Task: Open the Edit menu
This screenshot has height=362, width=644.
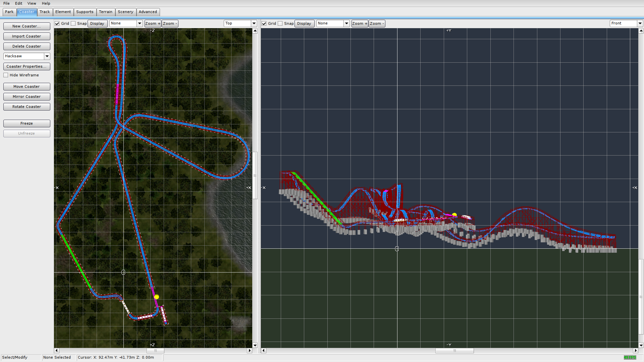Action: click(18, 3)
